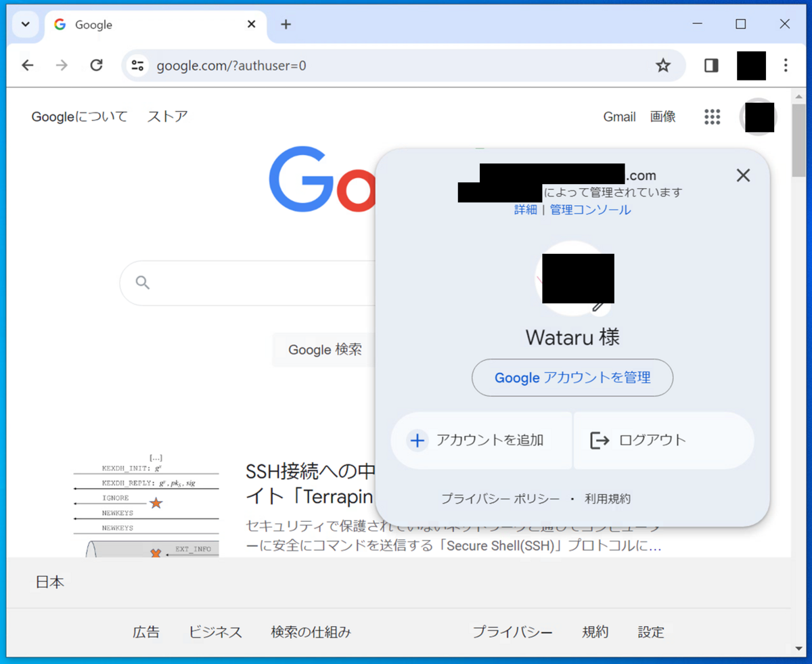Bookmark this page with star icon
The image size is (812, 664).
663,66
